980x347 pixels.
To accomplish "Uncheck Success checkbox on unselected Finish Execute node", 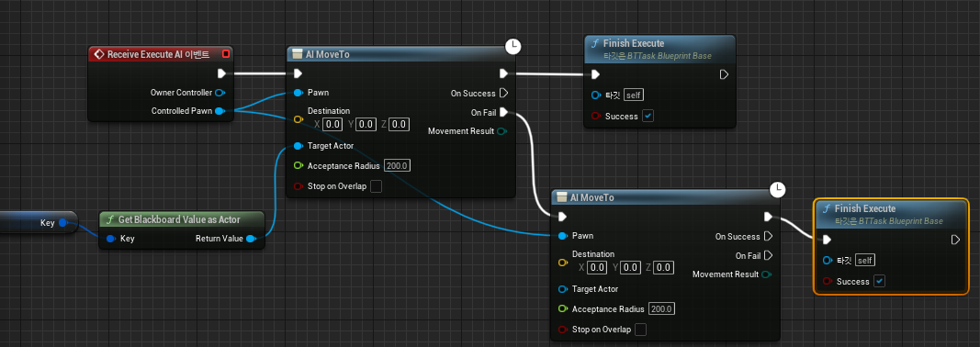I will click(x=648, y=117).
